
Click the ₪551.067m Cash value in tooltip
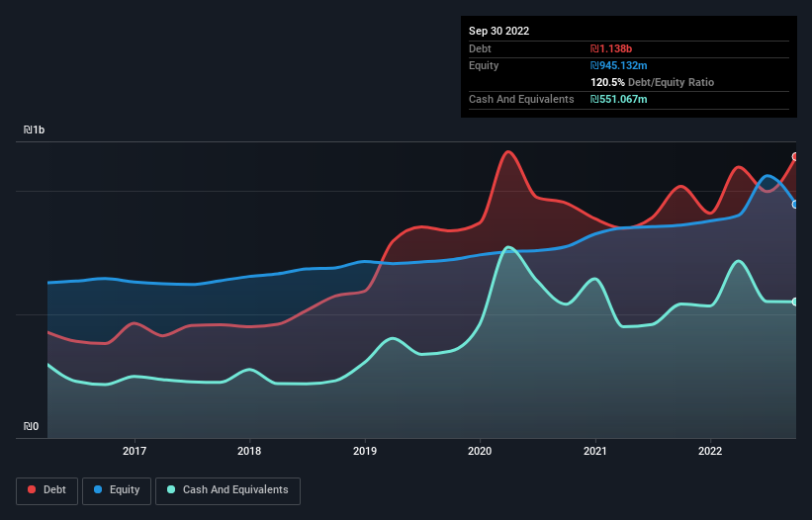623,100
